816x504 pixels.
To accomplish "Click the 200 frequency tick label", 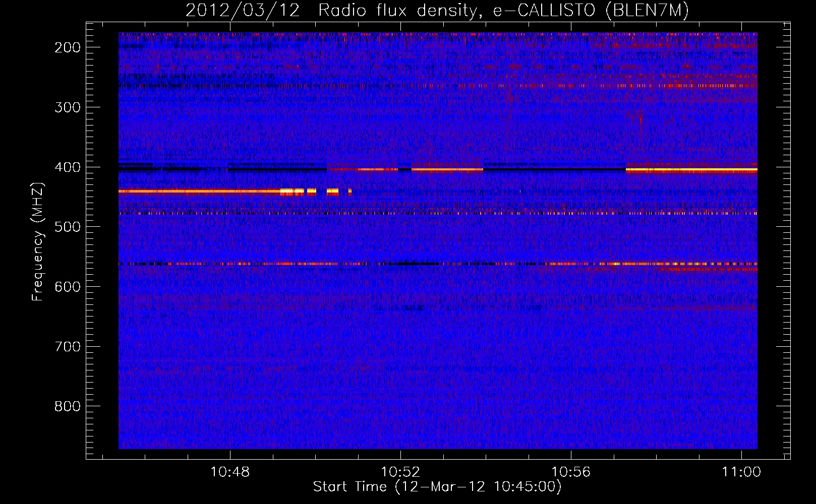I will point(68,47).
